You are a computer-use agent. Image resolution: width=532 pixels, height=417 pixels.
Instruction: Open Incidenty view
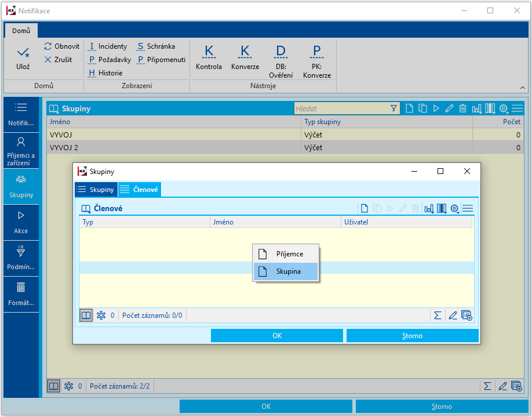[x=108, y=46]
